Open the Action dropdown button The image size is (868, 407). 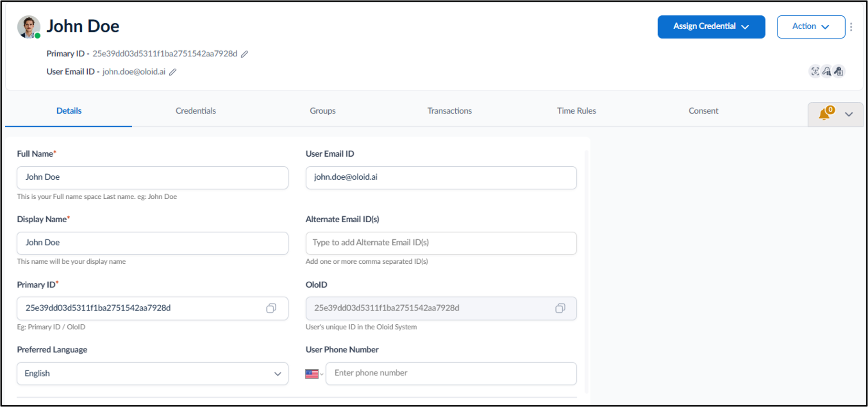click(x=811, y=27)
